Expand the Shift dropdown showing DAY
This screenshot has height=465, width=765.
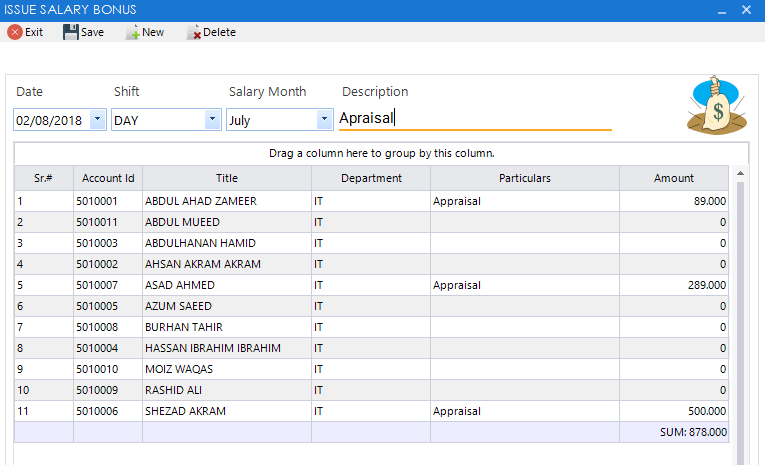[x=212, y=119]
